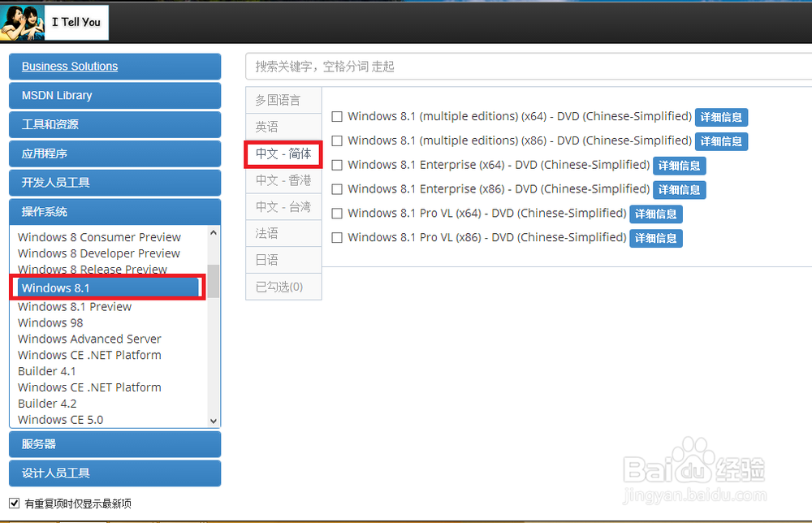Click the OS list scroll up arrow

(214, 233)
